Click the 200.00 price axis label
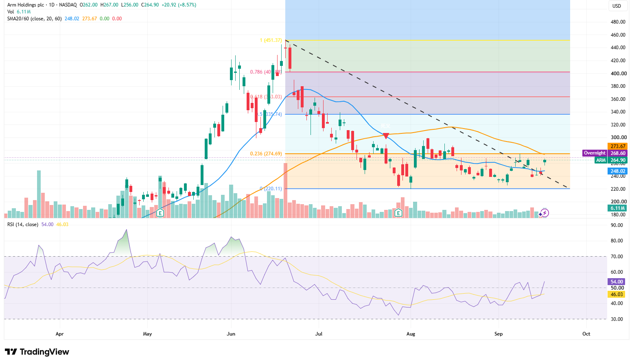This screenshot has height=364, width=632. click(618, 202)
